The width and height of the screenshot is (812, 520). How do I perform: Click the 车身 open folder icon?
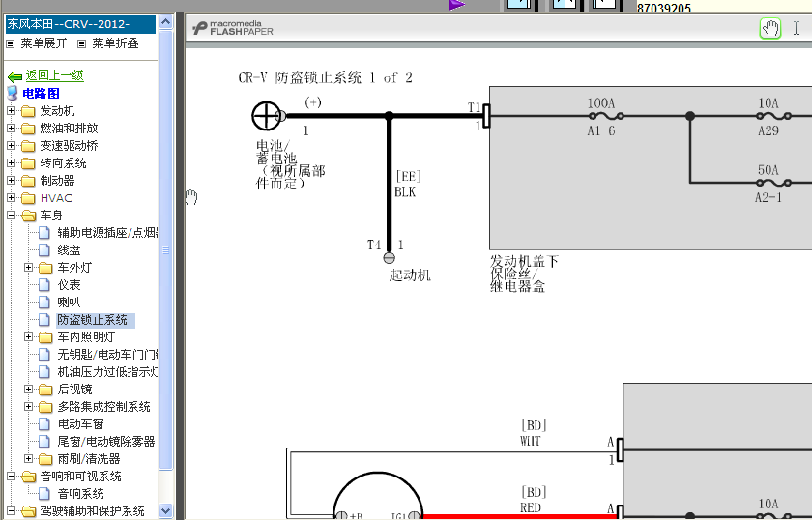pos(28,216)
